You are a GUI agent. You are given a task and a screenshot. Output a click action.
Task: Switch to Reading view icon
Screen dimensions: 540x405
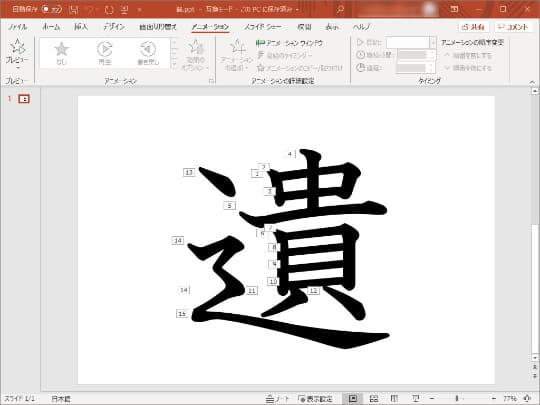[394, 399]
